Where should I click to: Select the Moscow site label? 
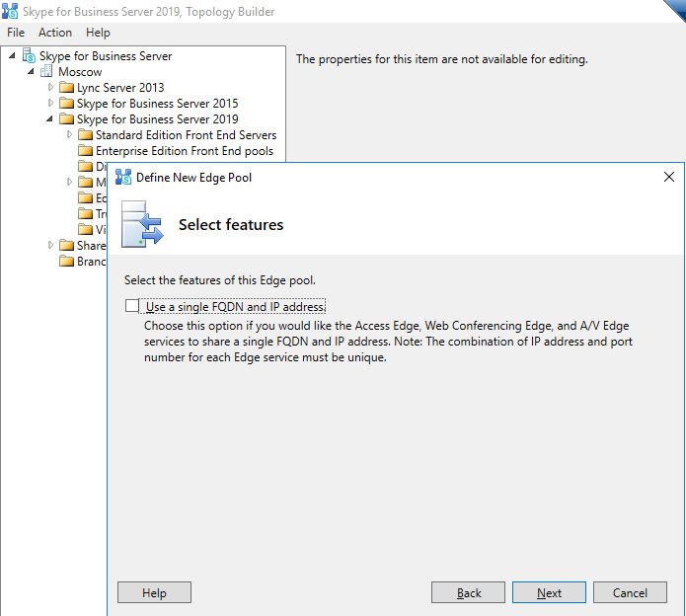tap(80, 72)
